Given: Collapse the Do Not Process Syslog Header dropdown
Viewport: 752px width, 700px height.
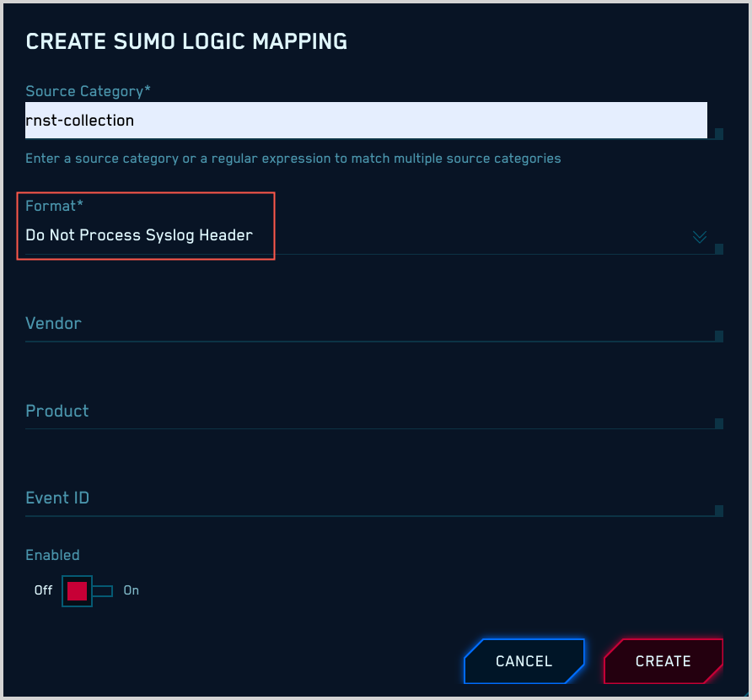Looking at the screenshot, I should (x=699, y=237).
